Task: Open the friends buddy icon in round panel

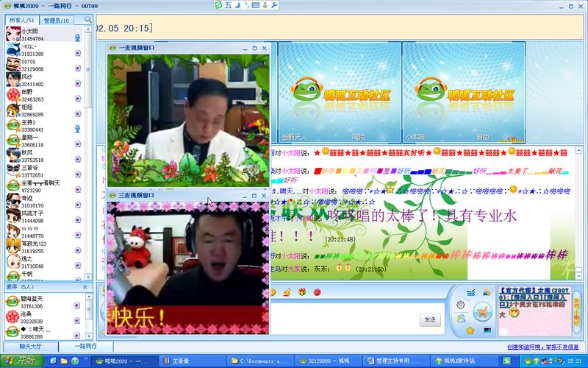Action: [x=461, y=319]
